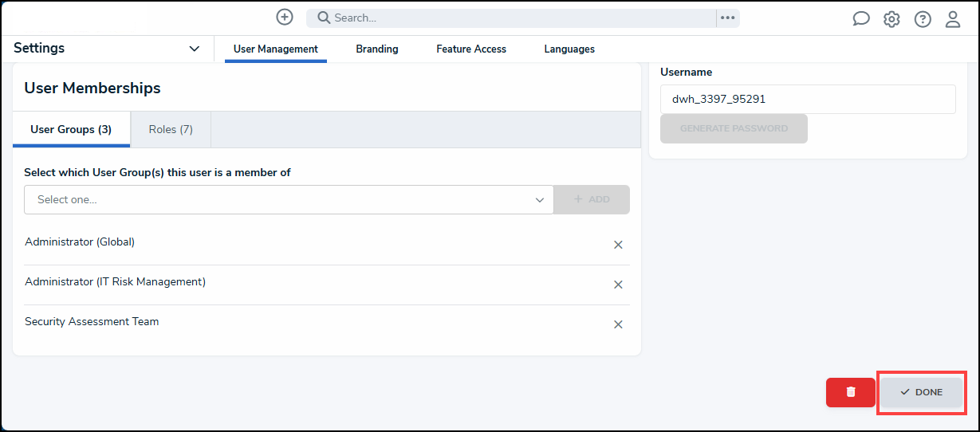Remove Administrator (IT Risk Management) membership
Viewport: 980px width, 432px height.
[x=618, y=285]
